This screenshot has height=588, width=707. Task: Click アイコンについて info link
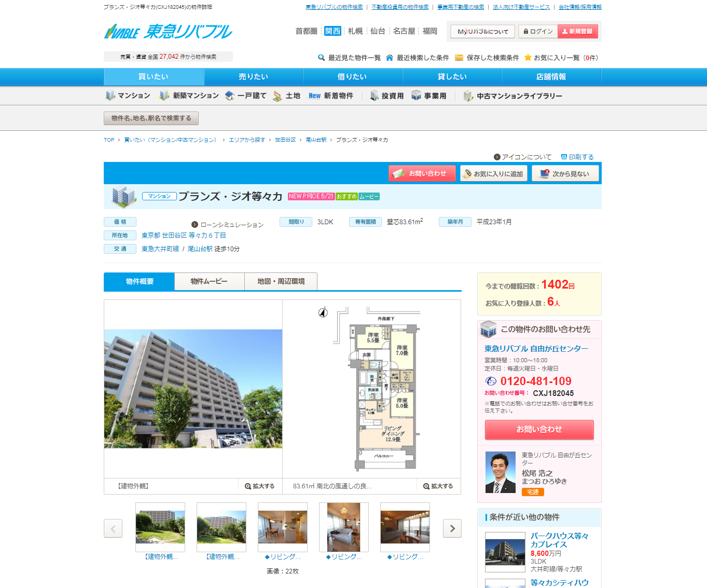coord(523,157)
